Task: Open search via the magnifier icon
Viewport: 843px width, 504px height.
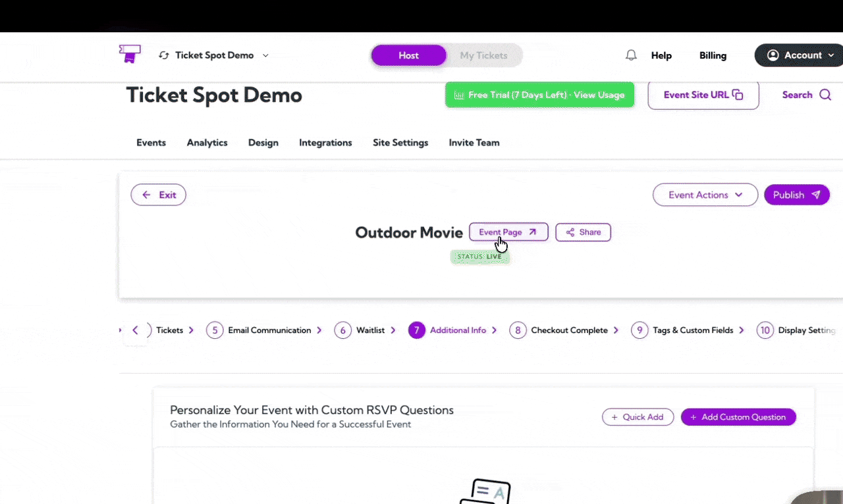Action: 825,95
